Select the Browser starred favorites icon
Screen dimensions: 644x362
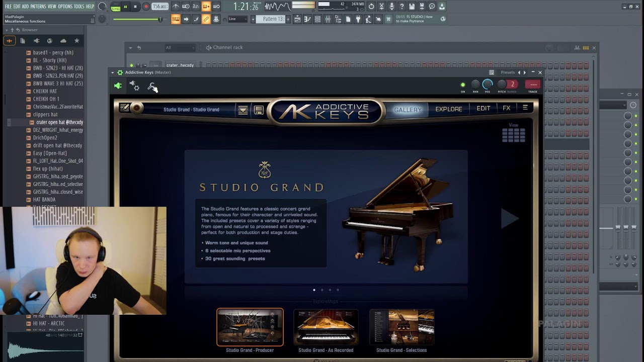[76, 41]
